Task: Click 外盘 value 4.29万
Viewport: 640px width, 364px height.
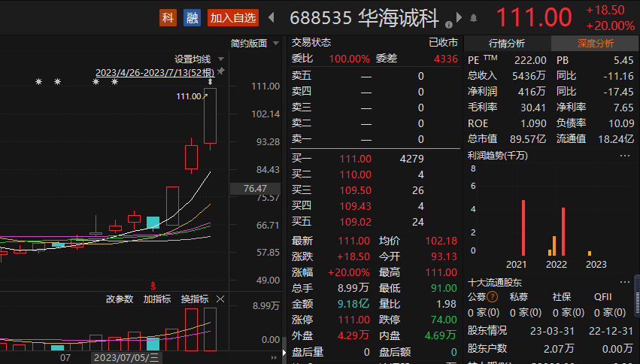Action: [353, 335]
